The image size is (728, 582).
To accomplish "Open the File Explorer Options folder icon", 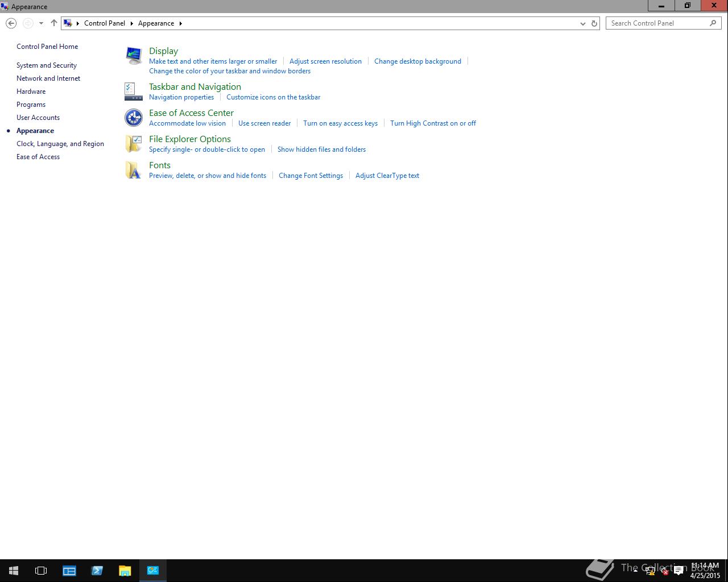I will click(134, 144).
